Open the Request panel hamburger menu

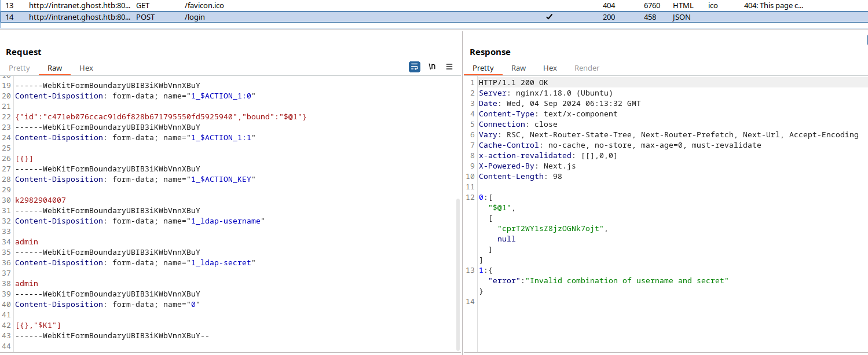pyautogui.click(x=449, y=67)
